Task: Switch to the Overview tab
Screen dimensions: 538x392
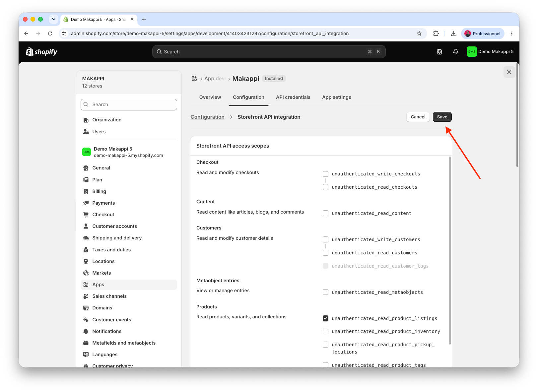Action: click(210, 97)
